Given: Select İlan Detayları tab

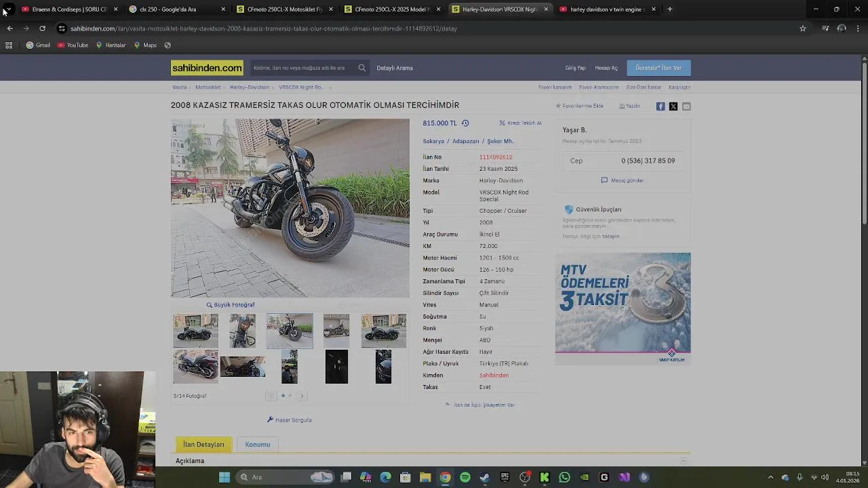Looking at the screenshot, I should (x=203, y=445).
